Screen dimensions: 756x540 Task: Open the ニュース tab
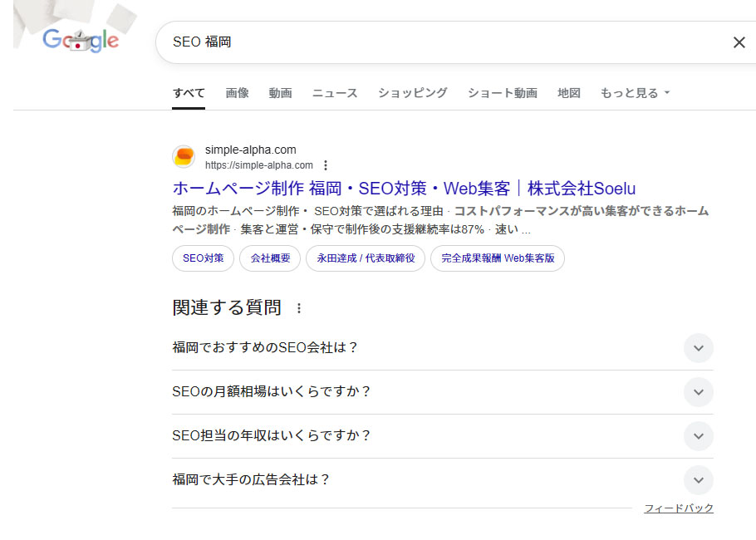tap(335, 93)
